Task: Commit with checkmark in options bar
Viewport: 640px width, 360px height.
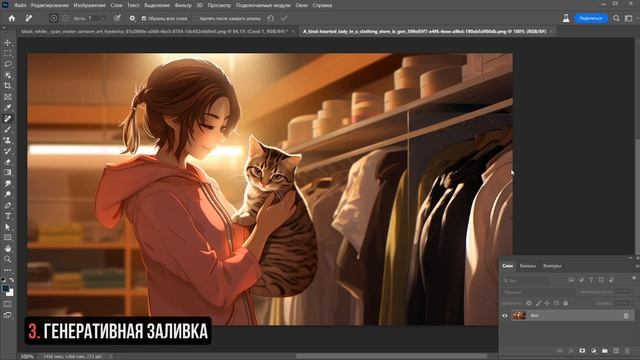Action: (x=284, y=18)
